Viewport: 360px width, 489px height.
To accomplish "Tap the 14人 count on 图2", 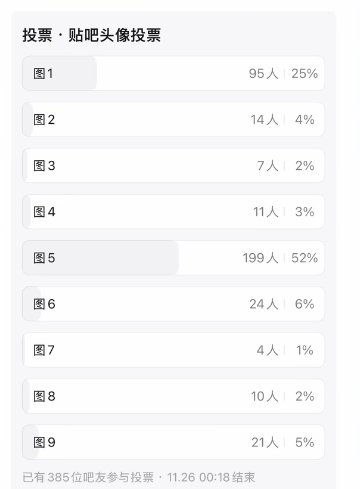I will tap(264, 120).
